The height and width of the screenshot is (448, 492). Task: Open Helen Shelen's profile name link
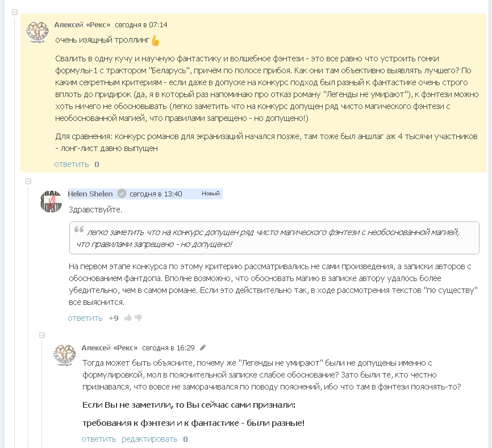click(x=90, y=194)
